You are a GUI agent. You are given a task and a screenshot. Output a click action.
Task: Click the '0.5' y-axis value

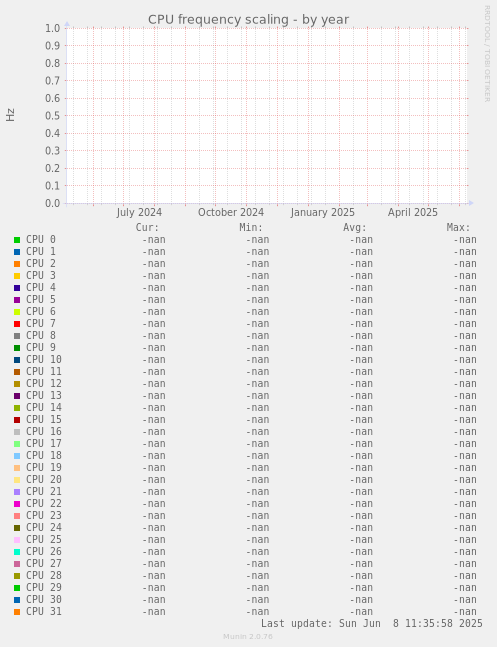52,116
